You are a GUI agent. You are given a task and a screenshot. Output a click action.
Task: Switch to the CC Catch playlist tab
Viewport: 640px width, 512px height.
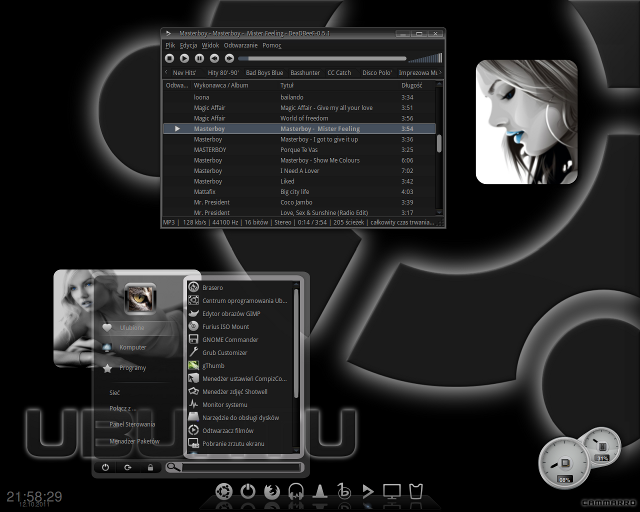(339, 73)
